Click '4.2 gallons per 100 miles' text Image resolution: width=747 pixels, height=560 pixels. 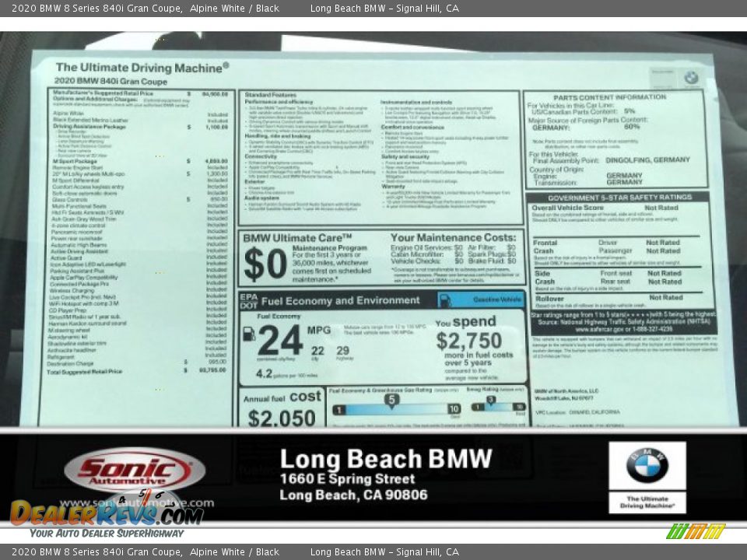tap(287, 374)
